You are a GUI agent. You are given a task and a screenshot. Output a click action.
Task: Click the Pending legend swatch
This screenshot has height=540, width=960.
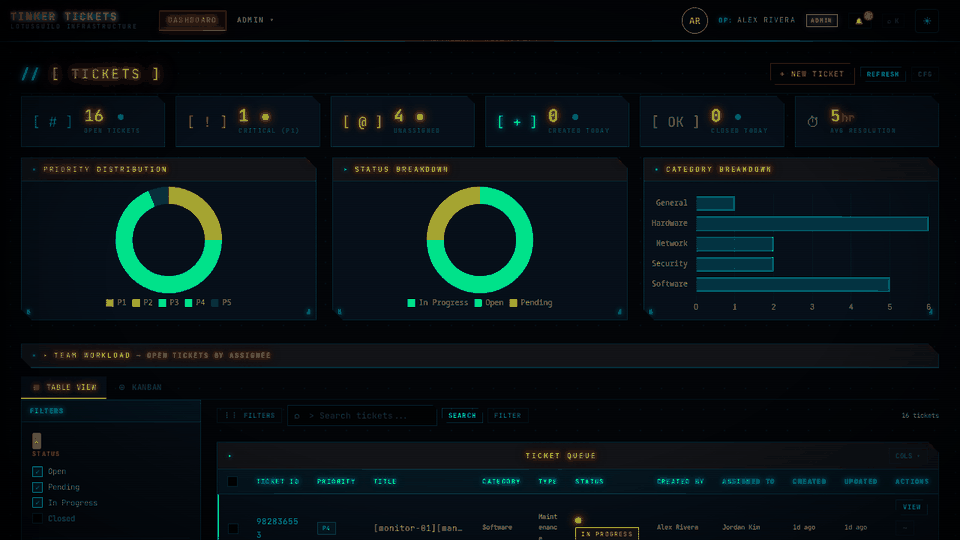click(513, 303)
